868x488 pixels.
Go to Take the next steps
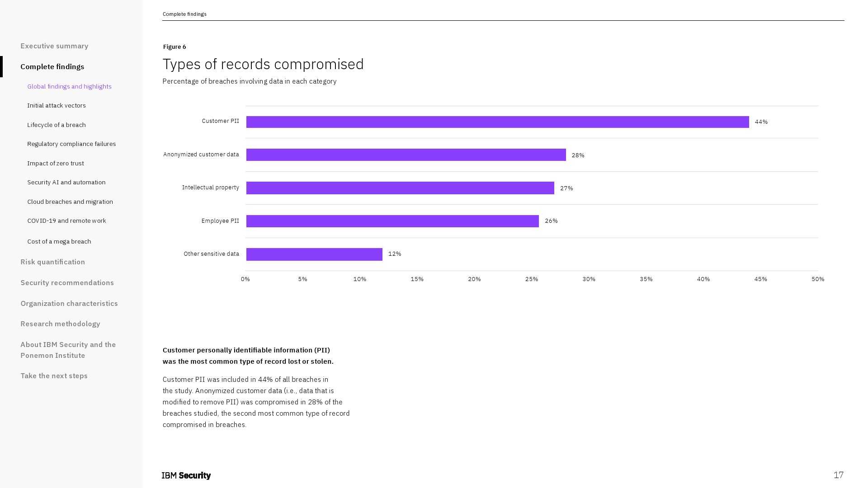coord(54,376)
